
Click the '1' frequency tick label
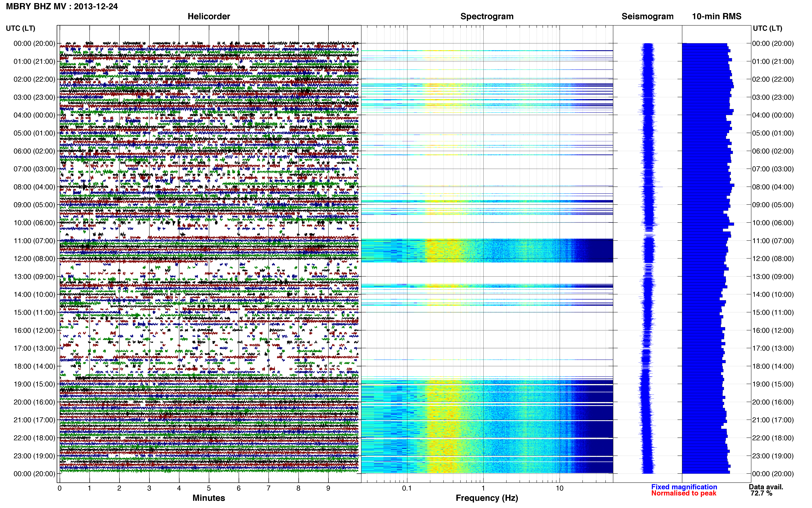click(x=483, y=488)
